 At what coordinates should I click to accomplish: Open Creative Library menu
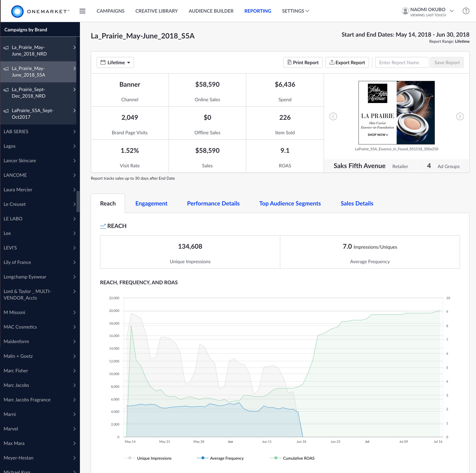point(156,11)
